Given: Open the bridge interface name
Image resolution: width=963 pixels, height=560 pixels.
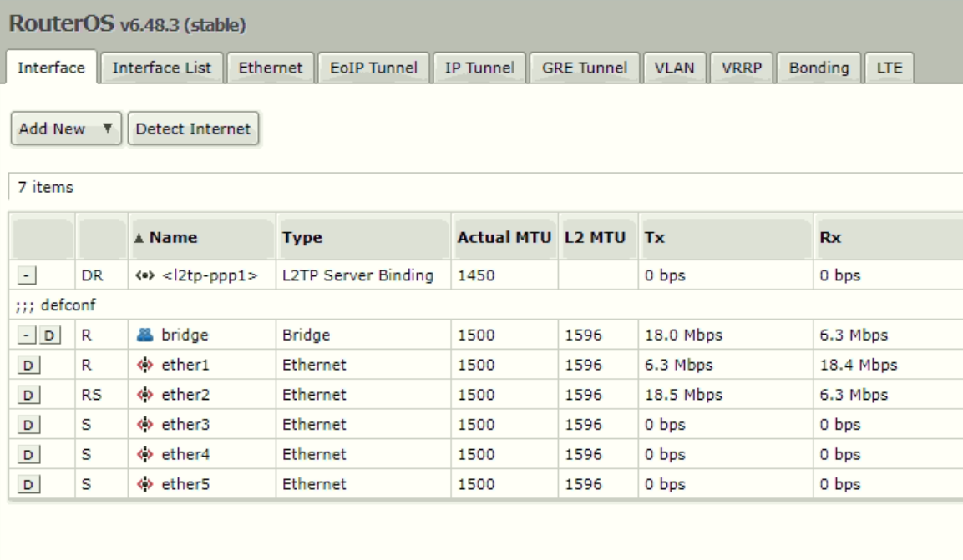Looking at the screenshot, I should click(185, 335).
